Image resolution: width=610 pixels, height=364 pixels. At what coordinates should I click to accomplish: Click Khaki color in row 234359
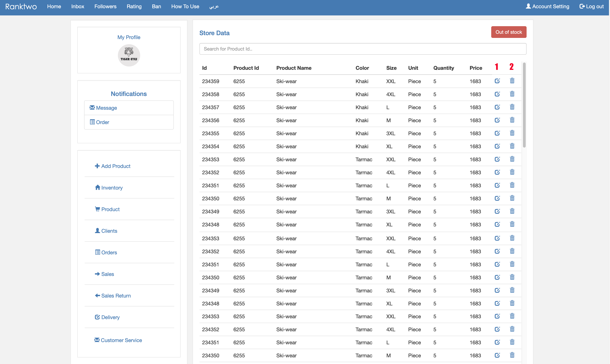pyautogui.click(x=362, y=81)
